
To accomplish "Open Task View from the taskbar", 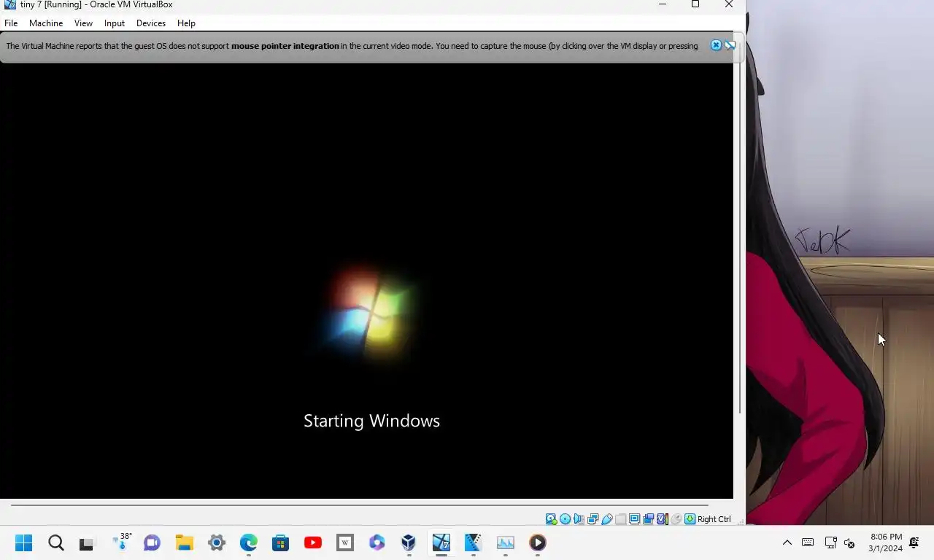I will [87, 542].
